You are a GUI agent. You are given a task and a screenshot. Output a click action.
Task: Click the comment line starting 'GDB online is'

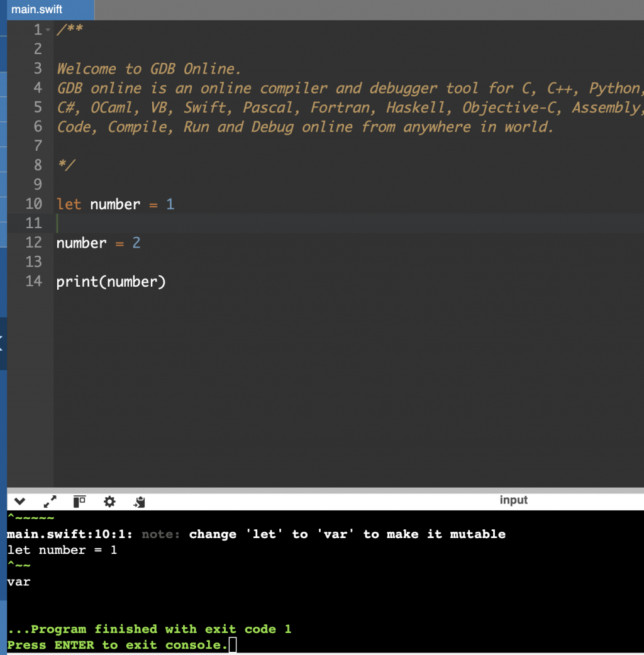[350, 89]
